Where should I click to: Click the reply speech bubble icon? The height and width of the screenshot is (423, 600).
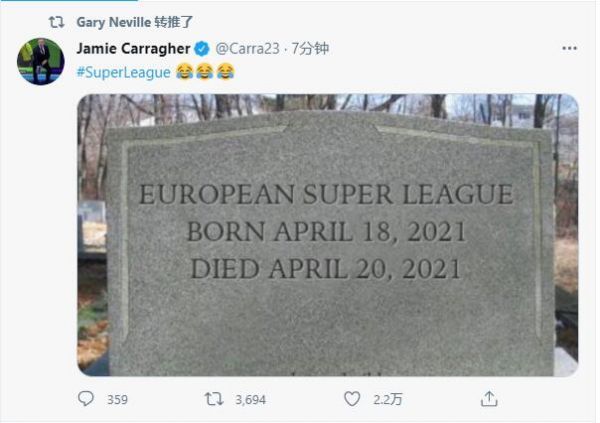[86, 399]
